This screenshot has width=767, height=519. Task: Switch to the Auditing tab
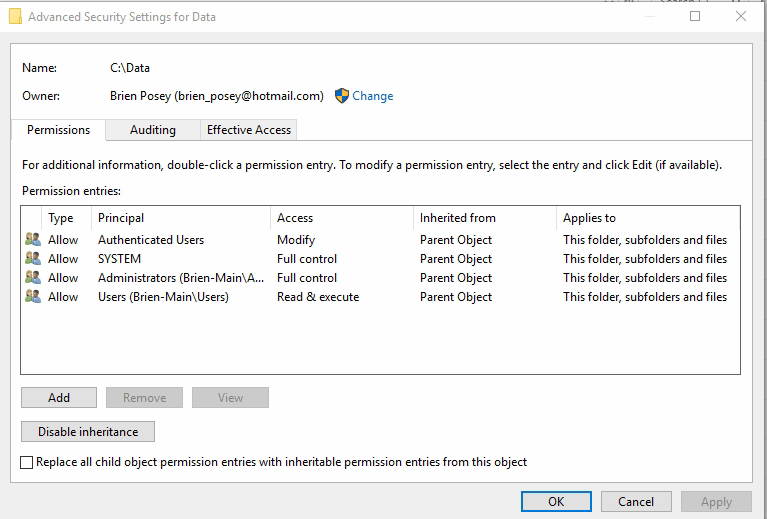tap(152, 130)
